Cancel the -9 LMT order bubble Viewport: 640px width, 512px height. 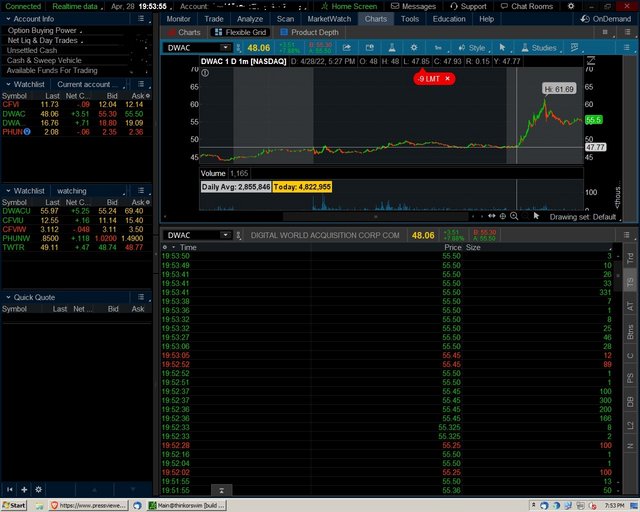tap(448, 78)
